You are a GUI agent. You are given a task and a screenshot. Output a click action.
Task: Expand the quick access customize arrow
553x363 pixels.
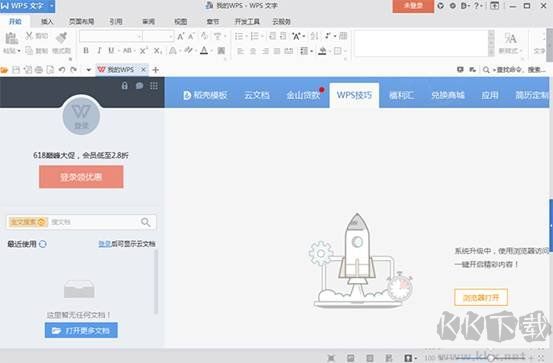click(x=89, y=70)
